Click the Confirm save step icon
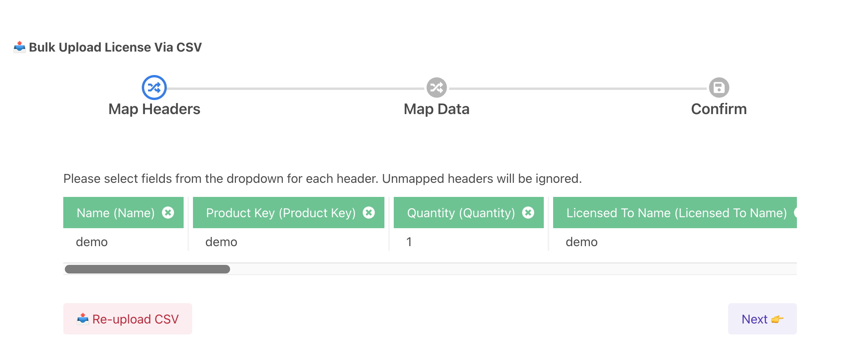Viewport: 868px width, 361px height. [x=719, y=88]
